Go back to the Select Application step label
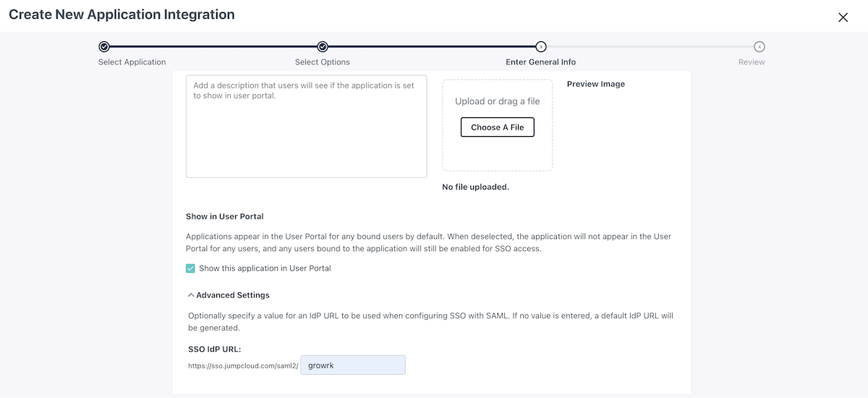The width and height of the screenshot is (868, 398). (132, 62)
